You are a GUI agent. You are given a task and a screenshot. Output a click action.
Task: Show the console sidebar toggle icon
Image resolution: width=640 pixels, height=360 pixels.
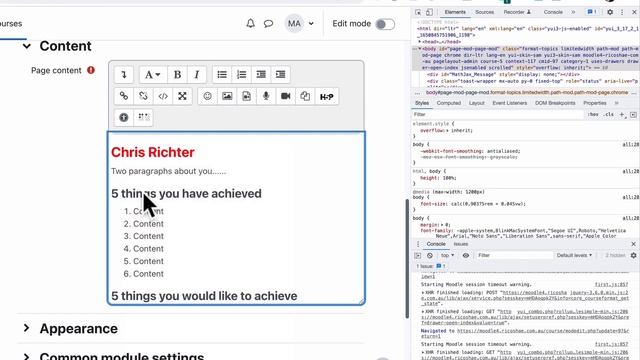point(418,256)
